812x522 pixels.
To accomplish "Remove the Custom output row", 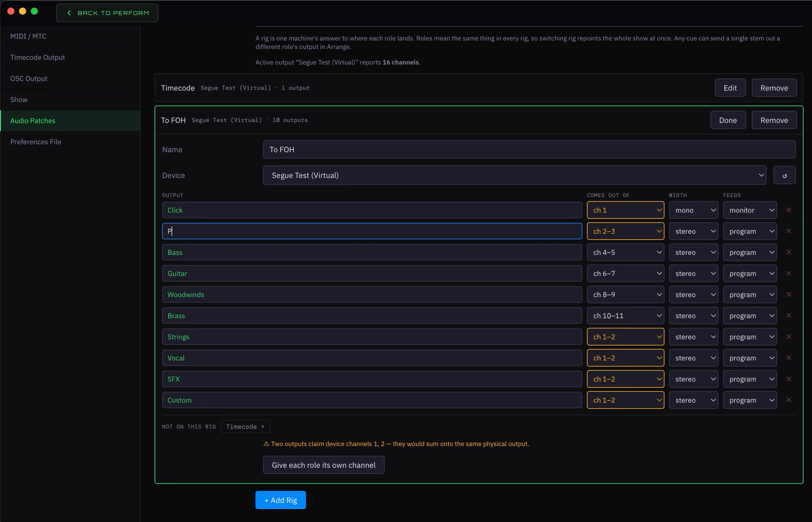I will (789, 400).
